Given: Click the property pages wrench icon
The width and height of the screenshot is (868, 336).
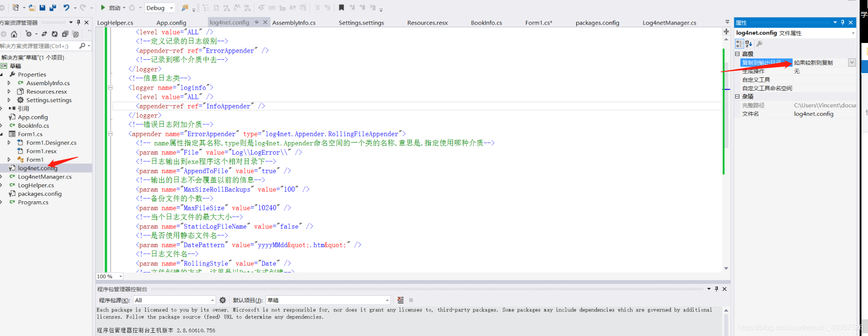Looking at the screenshot, I should [759, 44].
